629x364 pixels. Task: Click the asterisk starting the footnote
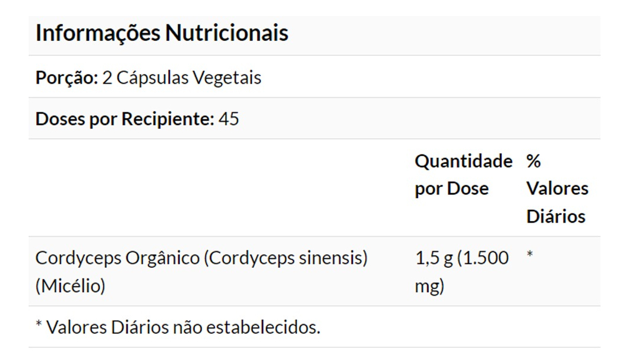point(39,325)
